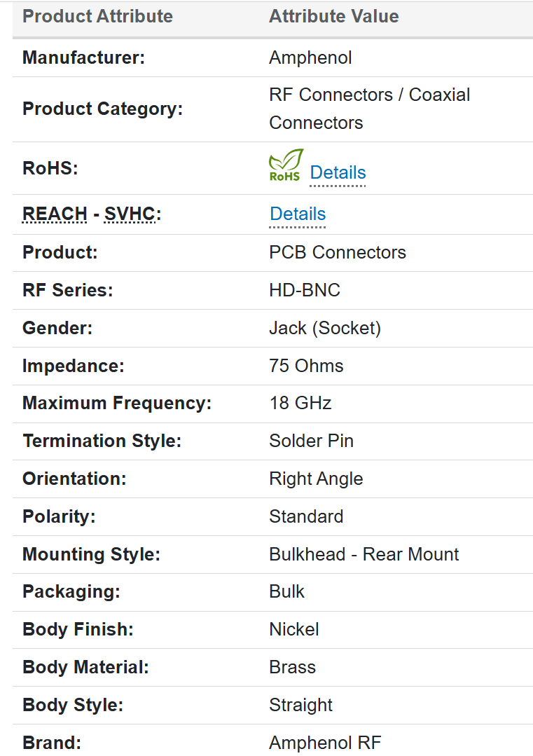Select the Solder Pin termination value
This screenshot has width=533, height=756.
coord(311,441)
